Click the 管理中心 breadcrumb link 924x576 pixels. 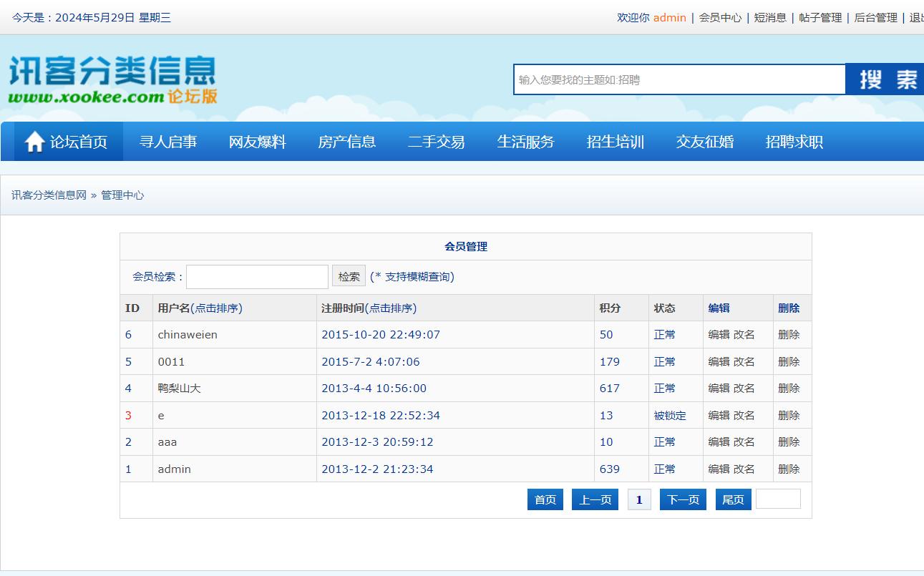coord(122,195)
